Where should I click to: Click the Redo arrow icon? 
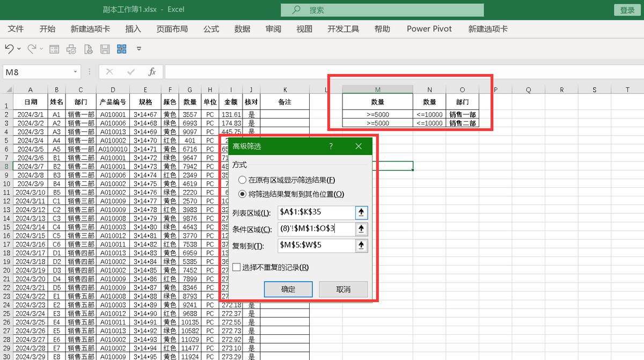32,49
